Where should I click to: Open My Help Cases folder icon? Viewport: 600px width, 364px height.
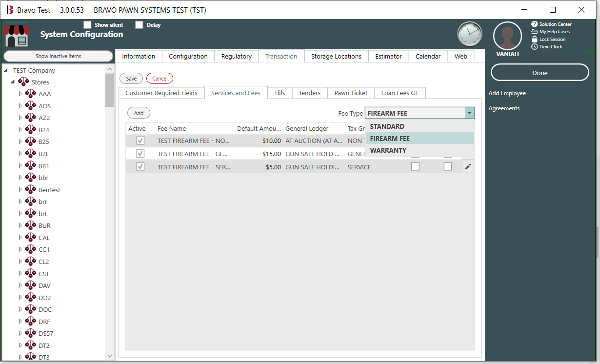(534, 32)
